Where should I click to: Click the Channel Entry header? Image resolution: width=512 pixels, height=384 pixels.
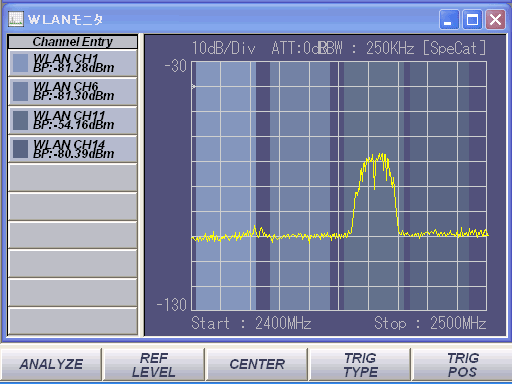[x=73, y=42]
